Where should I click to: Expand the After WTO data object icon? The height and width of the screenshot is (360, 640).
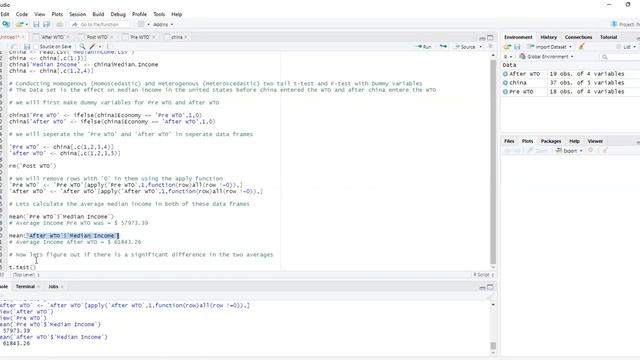click(505, 74)
